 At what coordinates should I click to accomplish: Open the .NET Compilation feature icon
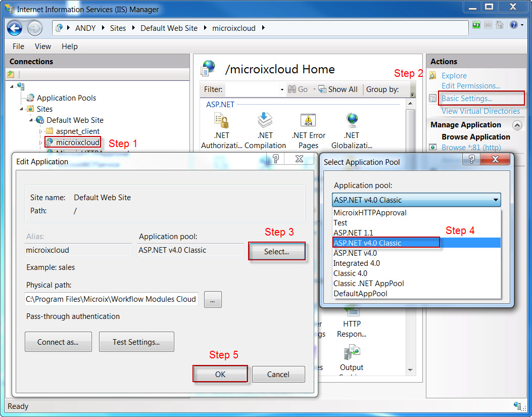click(265, 121)
